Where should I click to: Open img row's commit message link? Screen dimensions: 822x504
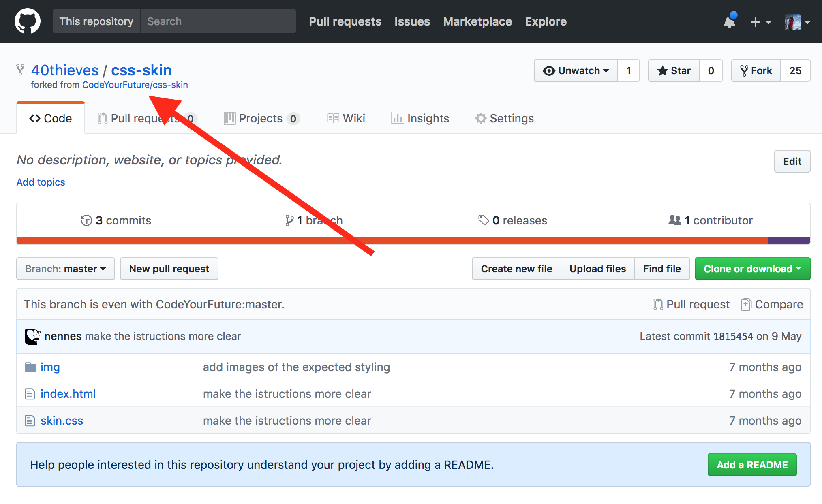[x=296, y=367]
